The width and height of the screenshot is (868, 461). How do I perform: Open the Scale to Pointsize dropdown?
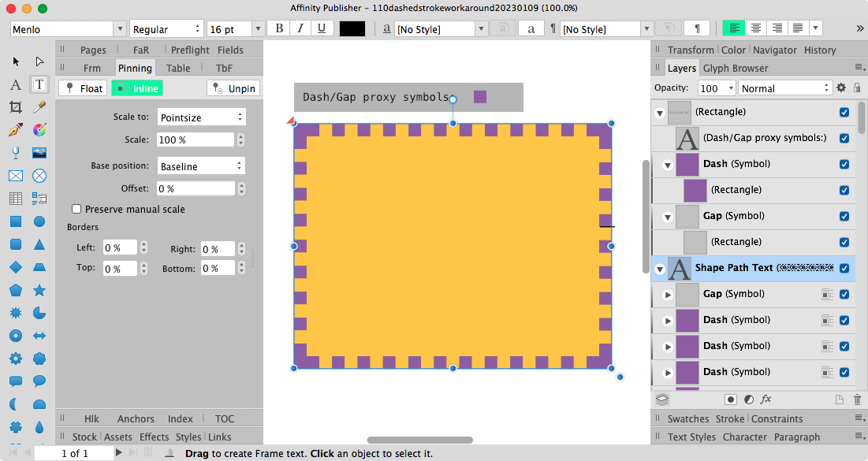coord(201,115)
